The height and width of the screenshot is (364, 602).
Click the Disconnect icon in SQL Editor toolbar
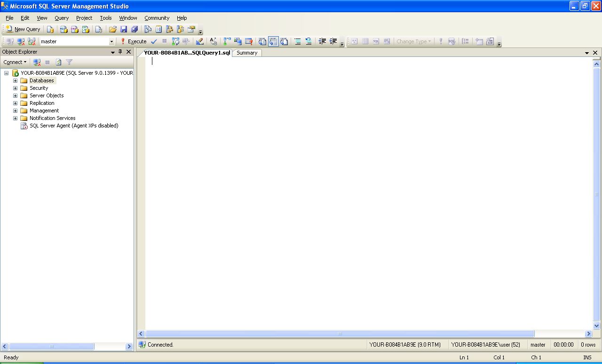[x=21, y=41]
